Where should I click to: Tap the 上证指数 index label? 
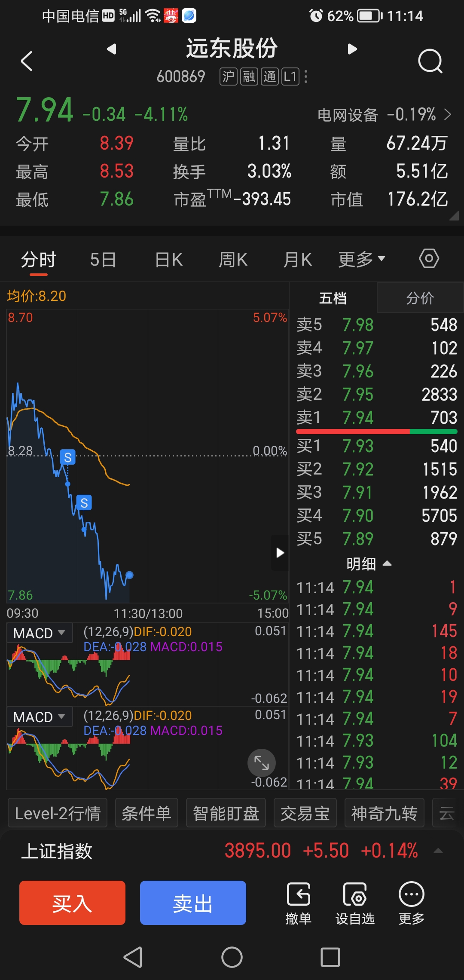57,851
